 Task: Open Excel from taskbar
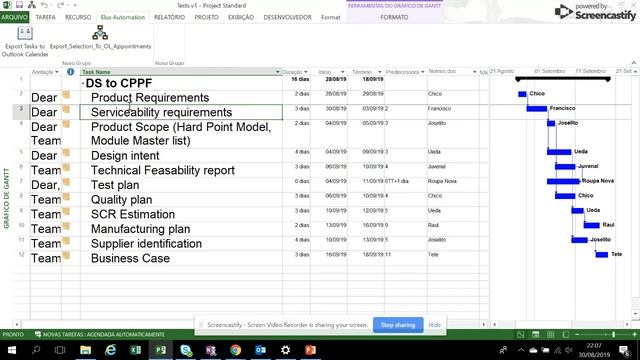(136, 350)
